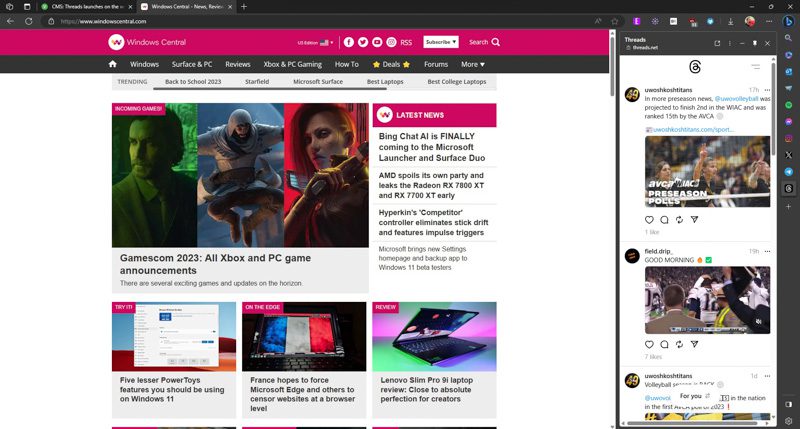Open Edge profile avatar
The height and width of the screenshot is (429, 800).
point(750,21)
